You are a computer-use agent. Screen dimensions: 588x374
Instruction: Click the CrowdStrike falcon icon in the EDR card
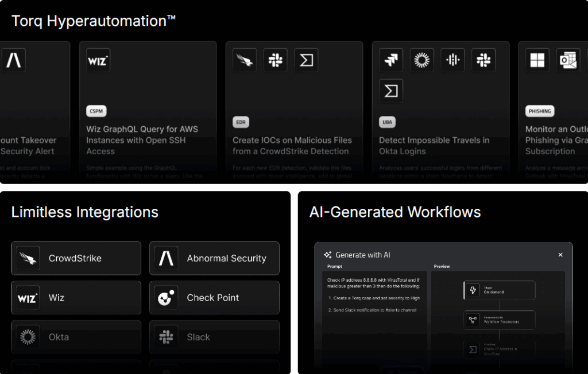[245, 60]
